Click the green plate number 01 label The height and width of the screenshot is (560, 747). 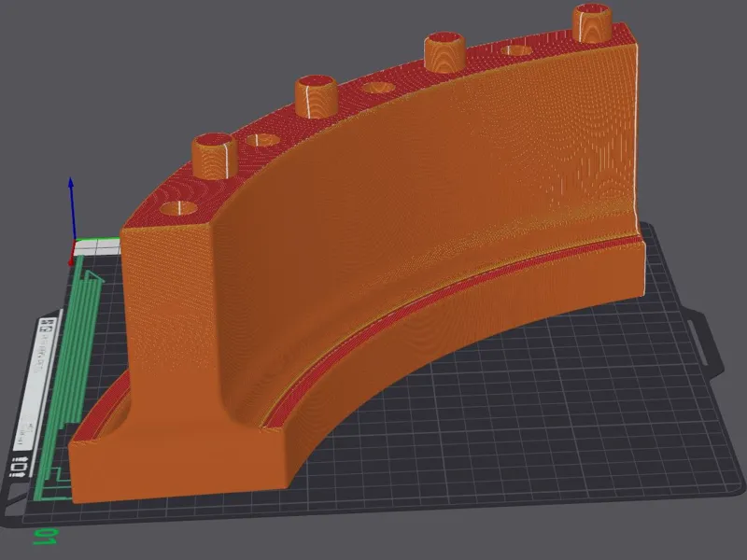coord(45,537)
